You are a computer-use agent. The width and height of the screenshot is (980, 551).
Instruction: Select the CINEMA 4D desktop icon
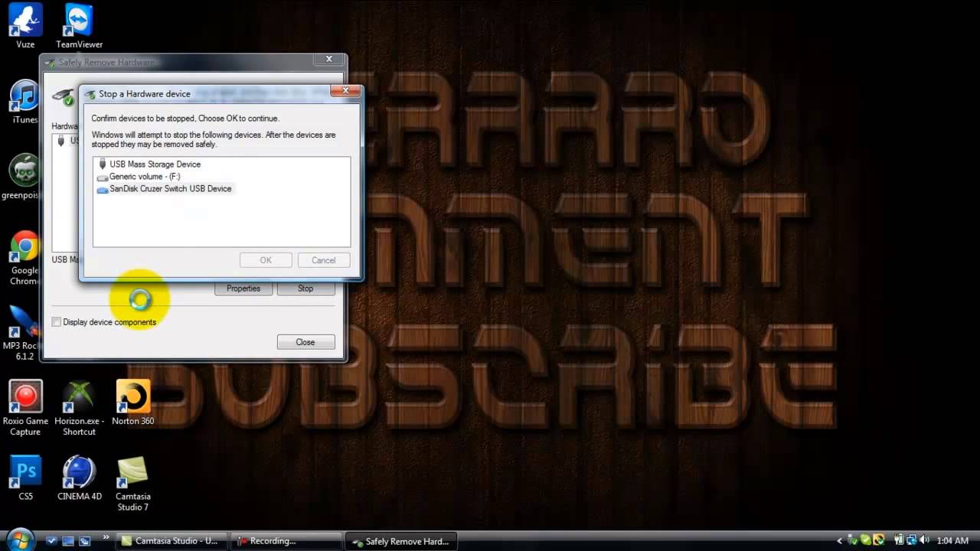click(79, 478)
